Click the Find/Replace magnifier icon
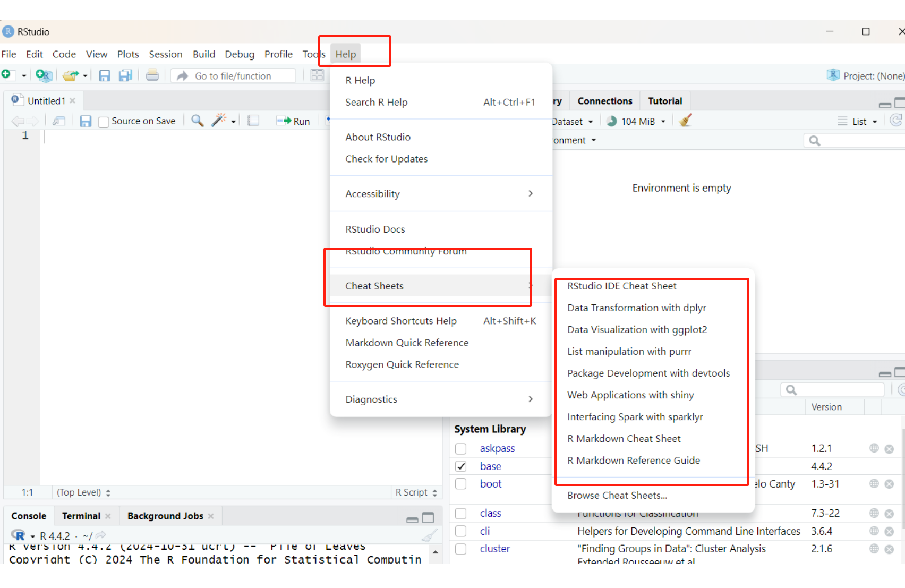 [198, 121]
